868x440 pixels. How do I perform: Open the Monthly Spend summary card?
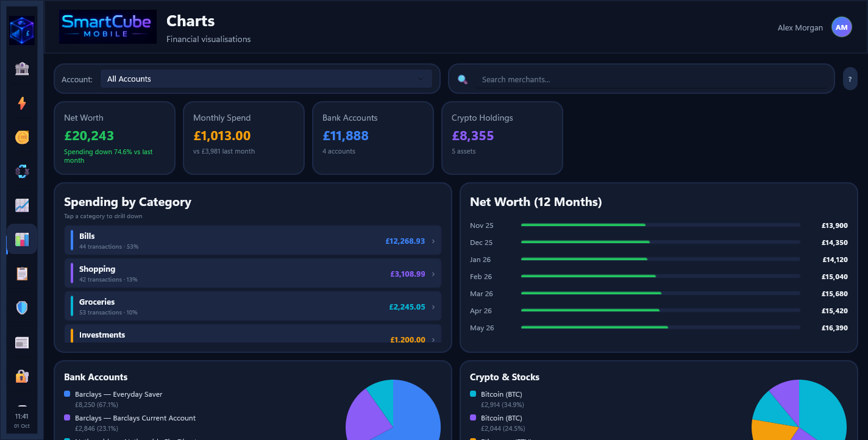244,138
